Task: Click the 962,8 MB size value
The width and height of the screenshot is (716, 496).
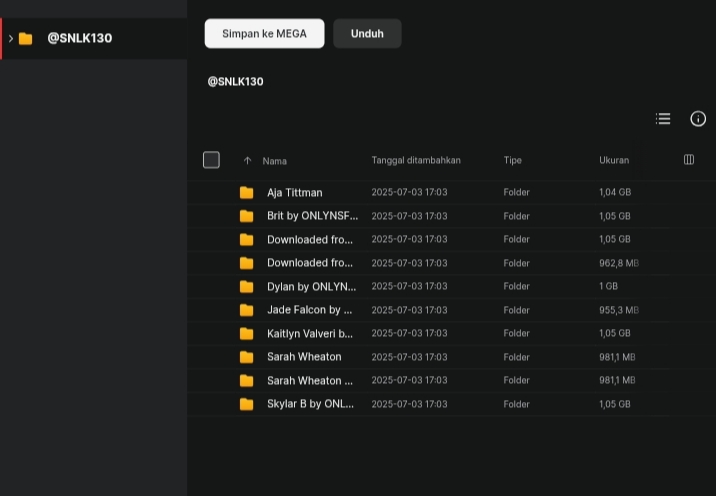Action: 619,263
